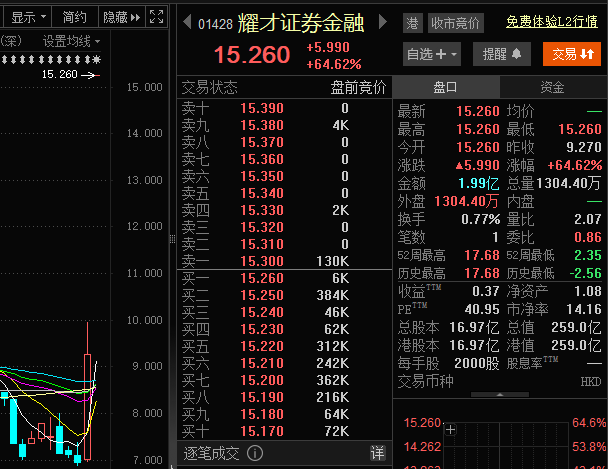The width and height of the screenshot is (608, 469).
Task: Open 免费体验L2行情 link
Action: pos(552,22)
